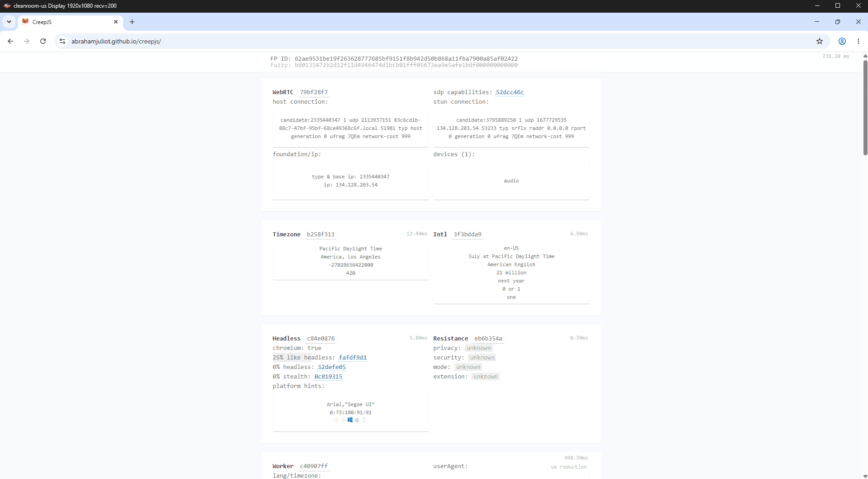Open stealth hash 0c019315
Screen dimensions: 868x479
pyautogui.click(x=328, y=377)
